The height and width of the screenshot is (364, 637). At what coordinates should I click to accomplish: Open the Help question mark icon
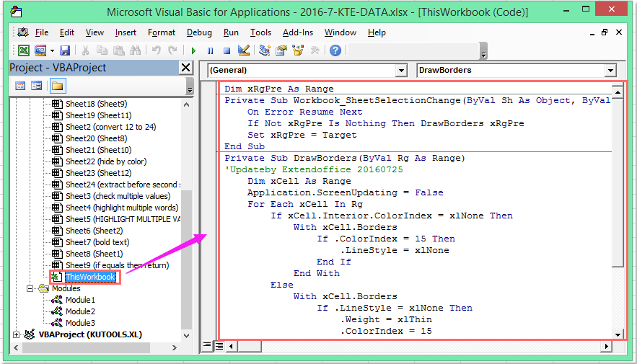click(335, 50)
